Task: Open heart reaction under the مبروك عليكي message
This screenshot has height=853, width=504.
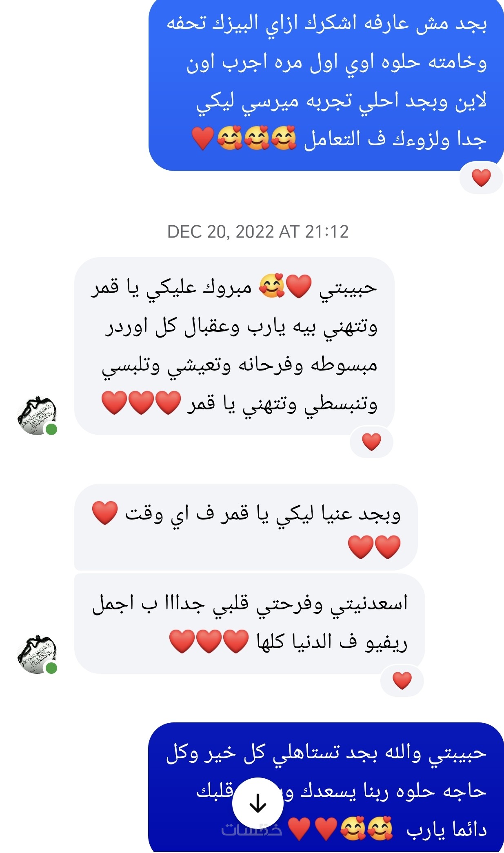Action: tap(371, 442)
